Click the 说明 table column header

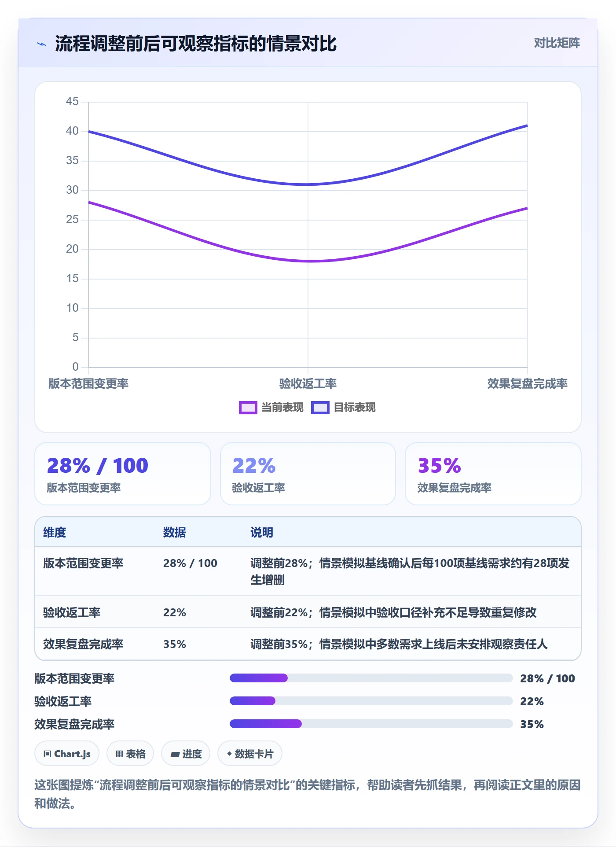[262, 533]
